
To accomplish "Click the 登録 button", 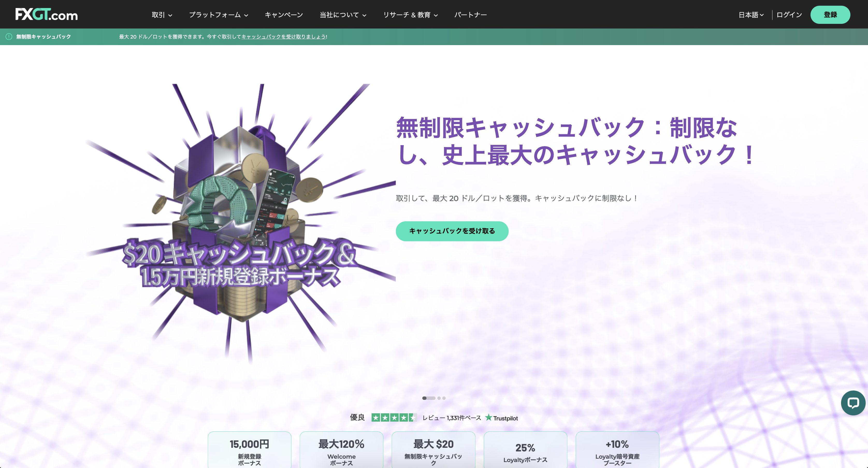I will tap(830, 15).
